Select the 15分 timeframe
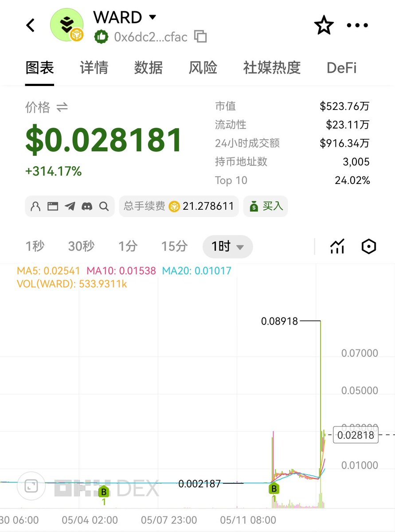Screen dimensions: 395x532 point(174,246)
